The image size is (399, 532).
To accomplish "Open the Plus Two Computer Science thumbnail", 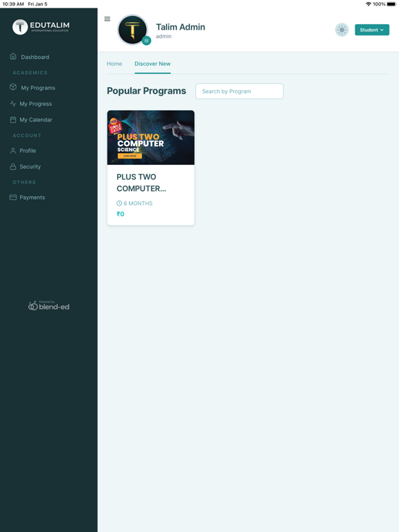I will coord(151,138).
